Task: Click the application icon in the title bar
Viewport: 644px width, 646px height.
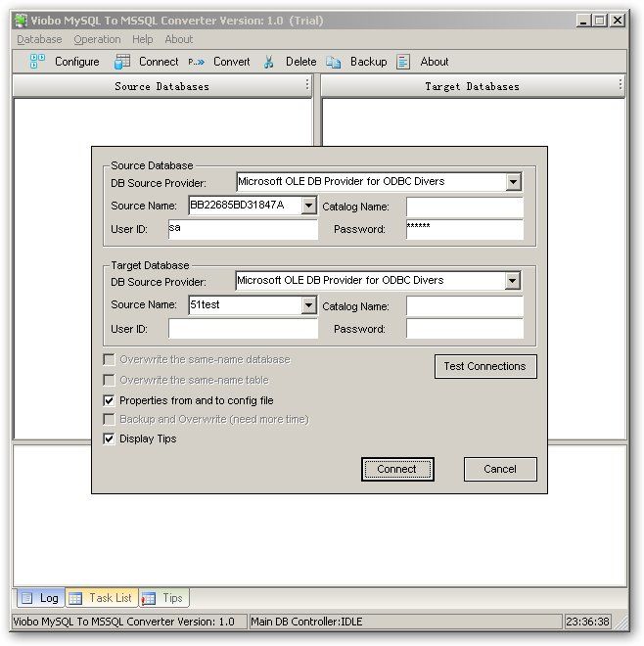Action: click(21, 21)
